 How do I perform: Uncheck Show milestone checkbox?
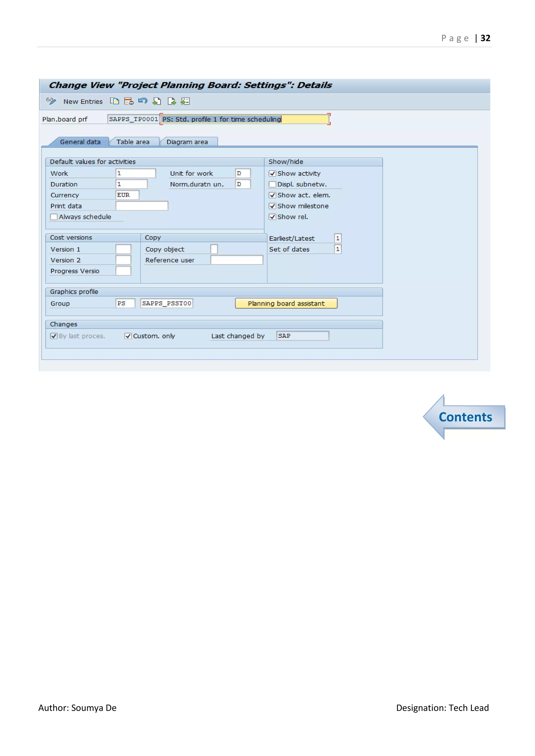tap(272, 206)
